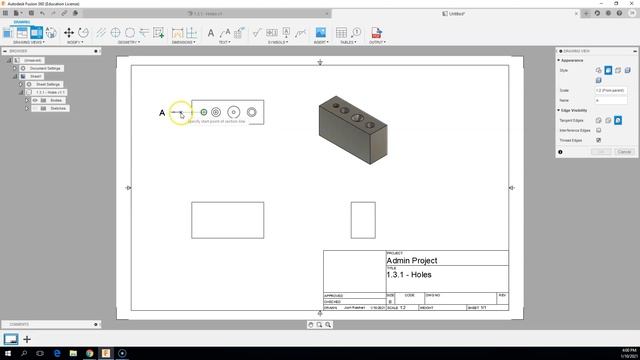Click the Output PDF icon

(x=376, y=33)
